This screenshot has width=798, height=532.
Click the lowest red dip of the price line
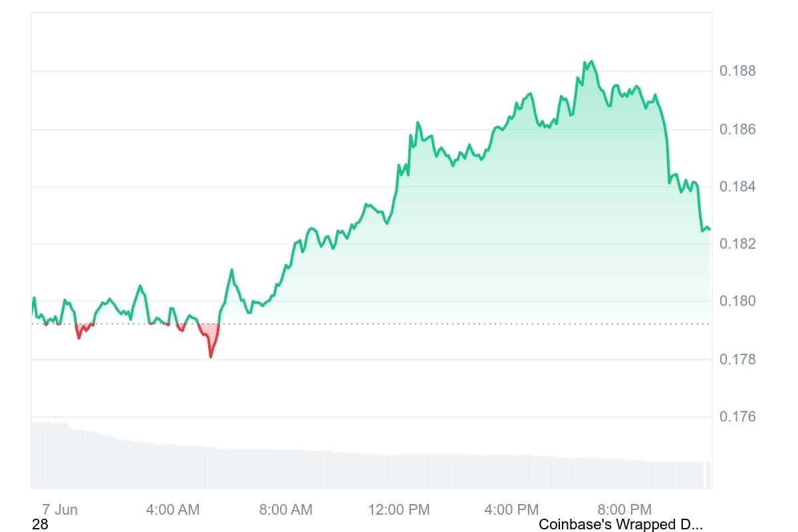coord(211,356)
